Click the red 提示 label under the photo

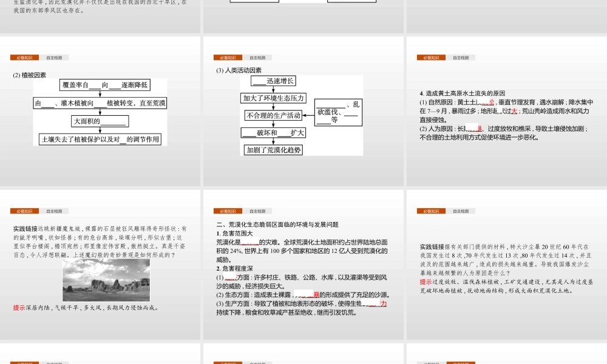18,308
